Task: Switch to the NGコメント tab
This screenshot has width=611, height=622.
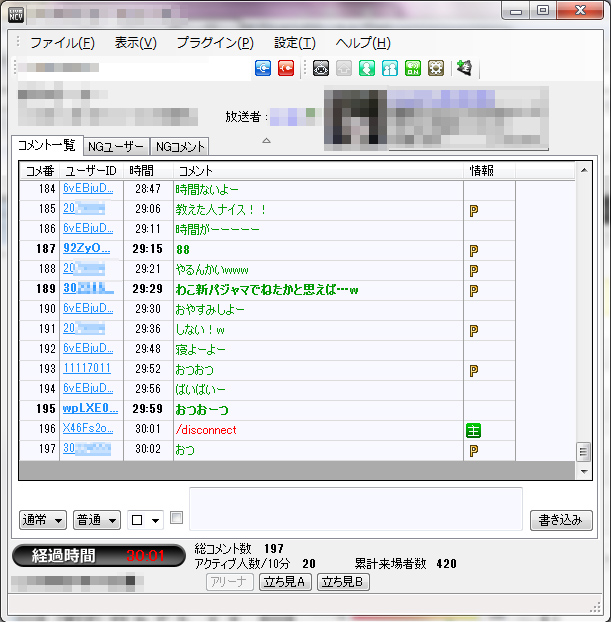Action: 181,147
